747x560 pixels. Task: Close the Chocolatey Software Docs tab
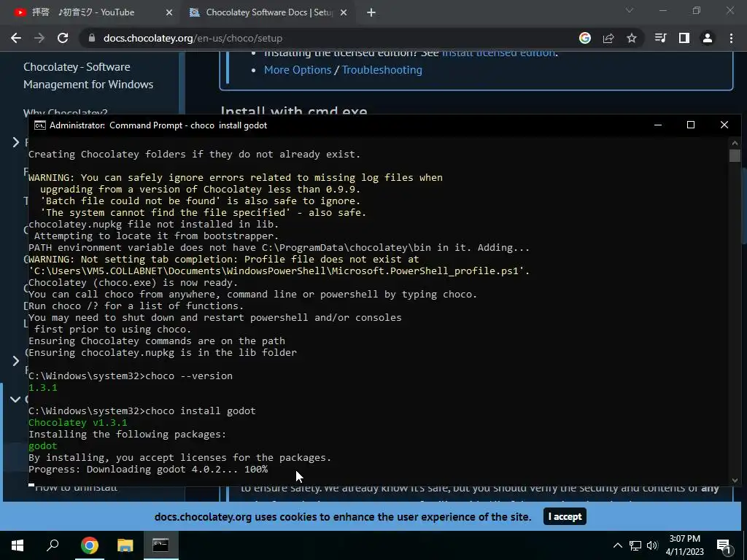pyautogui.click(x=344, y=12)
